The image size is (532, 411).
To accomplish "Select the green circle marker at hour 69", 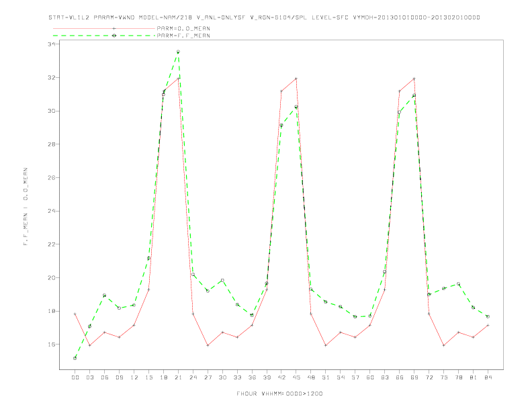I will pyautogui.click(x=414, y=95).
